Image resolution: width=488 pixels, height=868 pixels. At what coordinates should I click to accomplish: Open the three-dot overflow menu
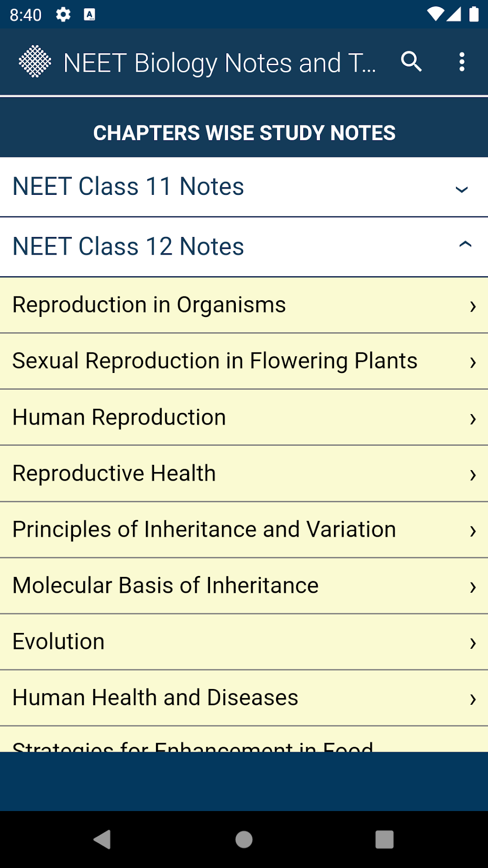[462, 62]
